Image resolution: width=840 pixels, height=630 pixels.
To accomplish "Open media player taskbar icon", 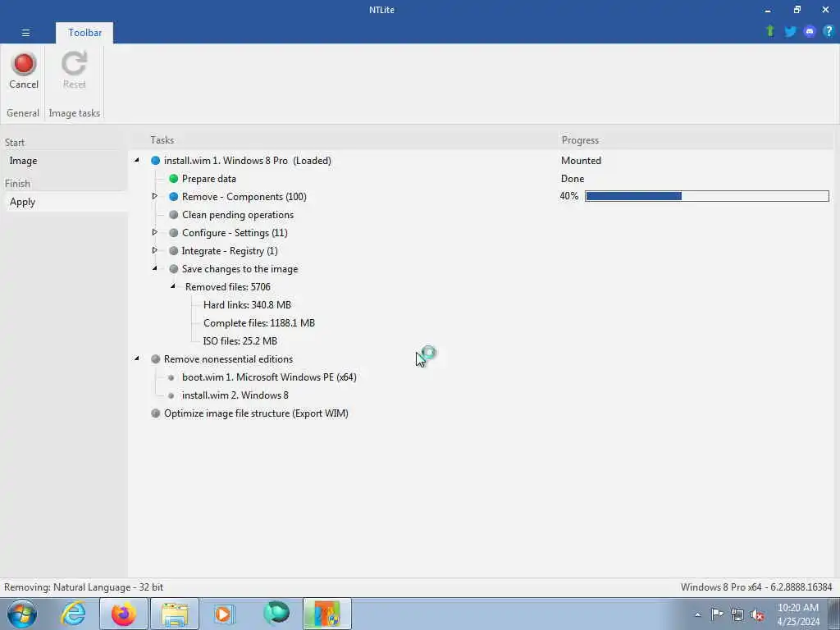I will click(224, 614).
